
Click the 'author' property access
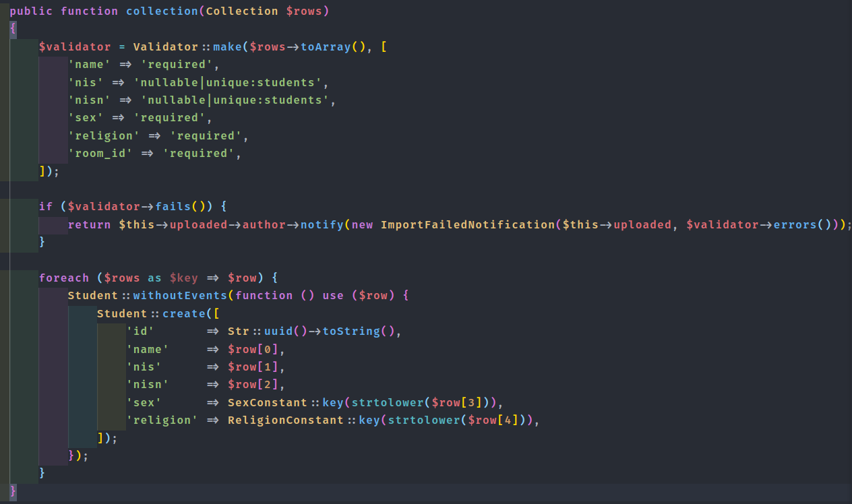(x=264, y=224)
